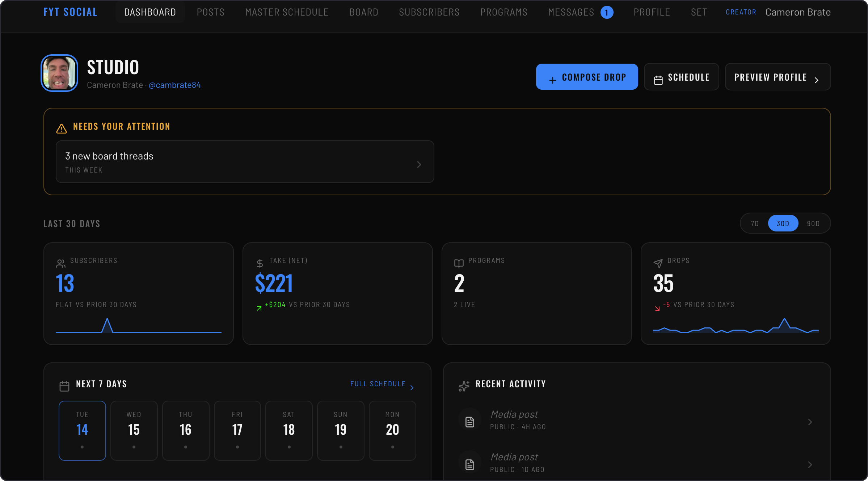The image size is (868, 481).
Task: Go to the Posts tab
Action: tap(211, 12)
